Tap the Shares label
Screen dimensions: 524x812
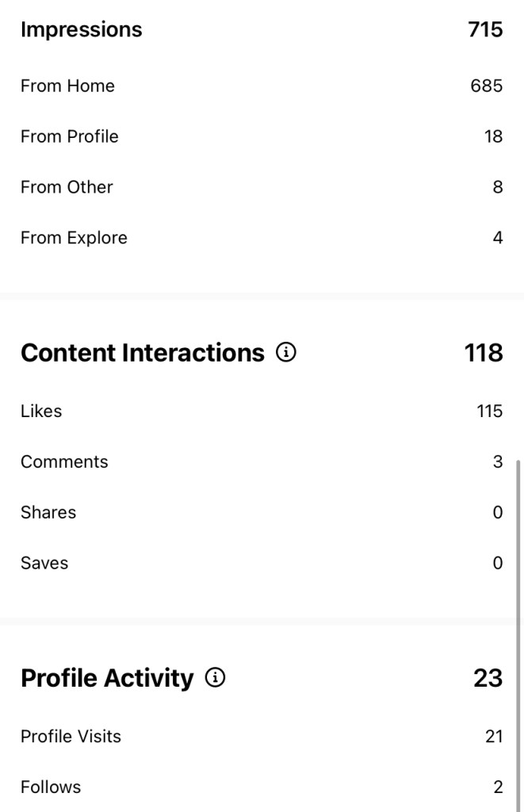tap(48, 512)
